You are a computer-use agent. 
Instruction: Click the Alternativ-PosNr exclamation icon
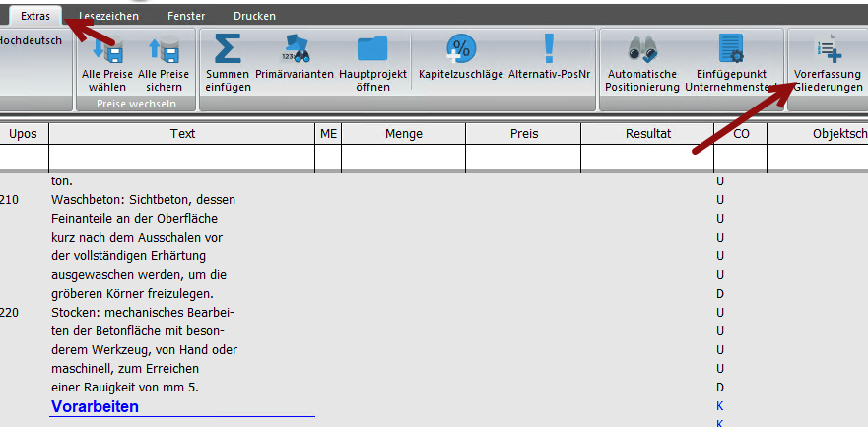[x=549, y=48]
